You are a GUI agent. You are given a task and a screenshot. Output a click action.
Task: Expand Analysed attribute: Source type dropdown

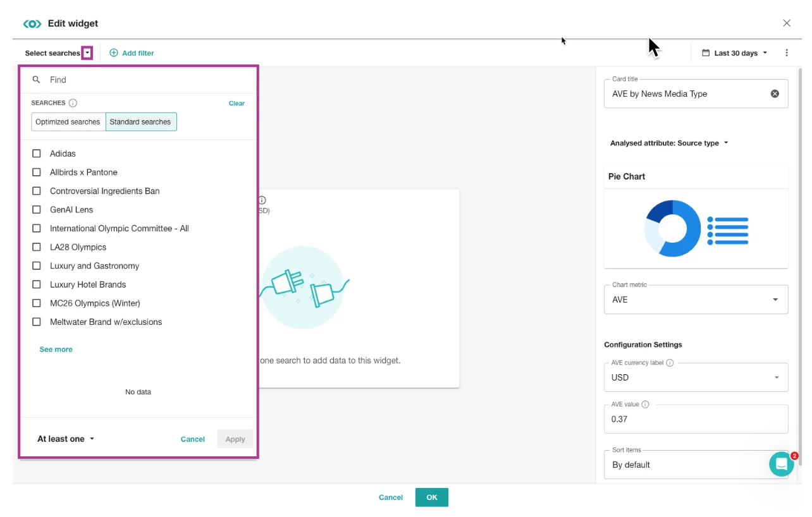pyautogui.click(x=669, y=143)
